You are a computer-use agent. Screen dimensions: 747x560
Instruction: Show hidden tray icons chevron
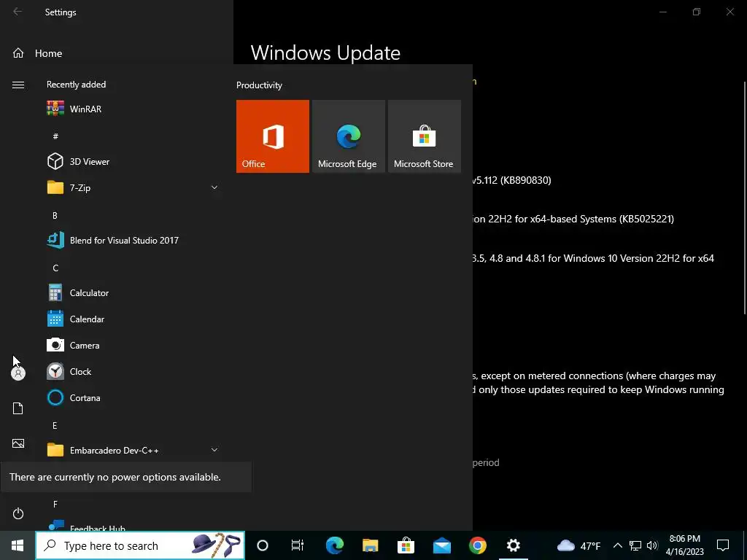click(x=617, y=545)
